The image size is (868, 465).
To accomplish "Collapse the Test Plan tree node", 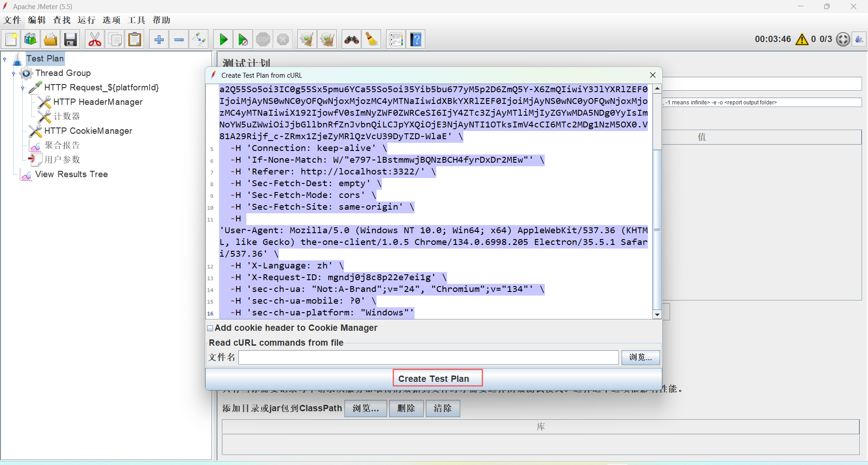I will point(5,59).
